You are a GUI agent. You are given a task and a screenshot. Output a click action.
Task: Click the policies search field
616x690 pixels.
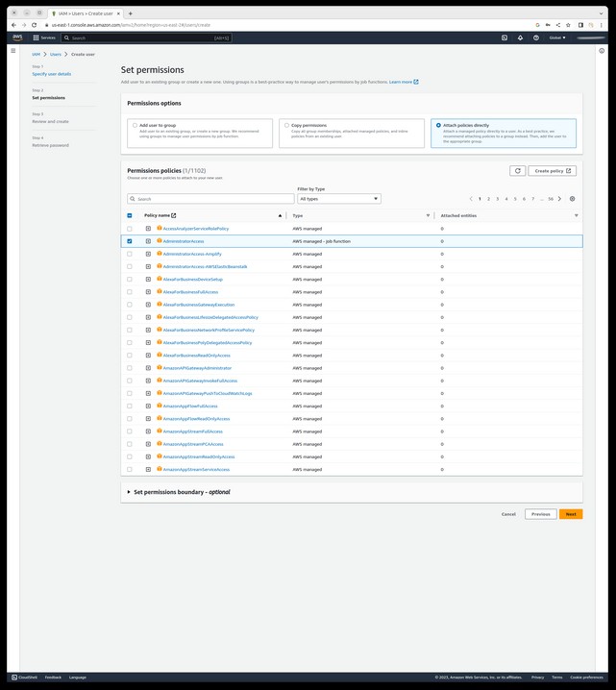click(210, 199)
